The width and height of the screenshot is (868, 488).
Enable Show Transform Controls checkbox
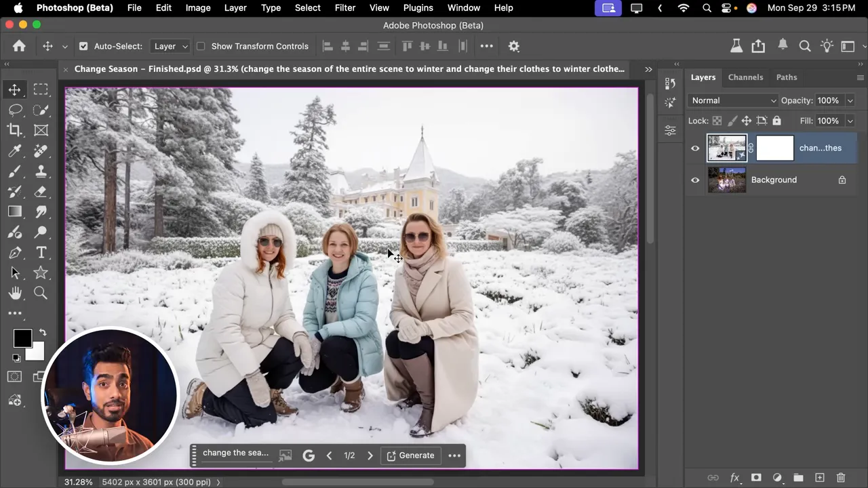pos(201,46)
